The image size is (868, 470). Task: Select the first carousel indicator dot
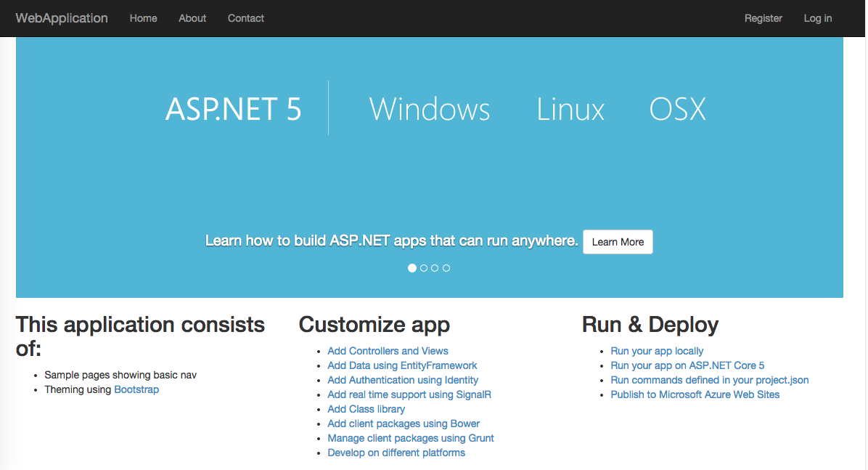412,268
